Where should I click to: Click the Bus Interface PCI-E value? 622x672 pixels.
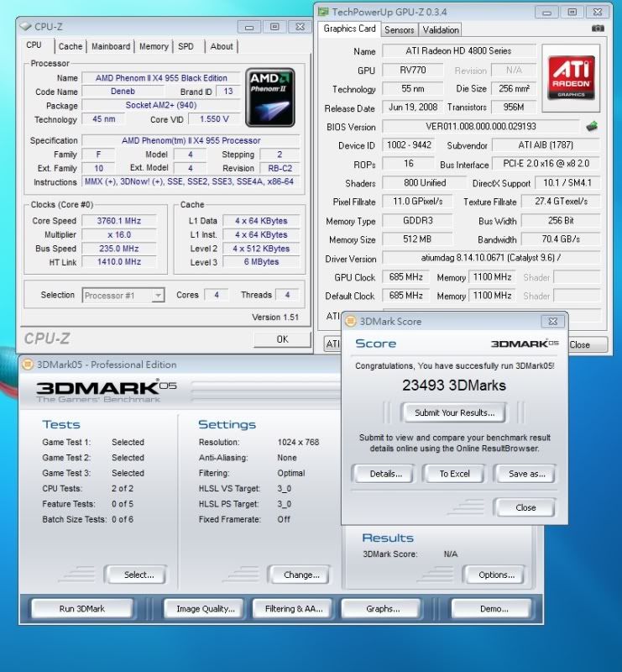(546, 164)
